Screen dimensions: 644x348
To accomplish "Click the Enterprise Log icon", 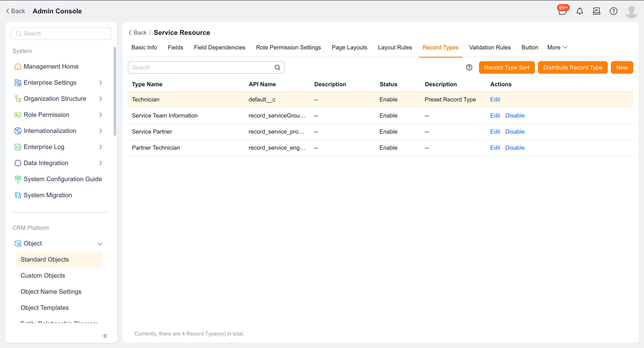I will (18, 147).
